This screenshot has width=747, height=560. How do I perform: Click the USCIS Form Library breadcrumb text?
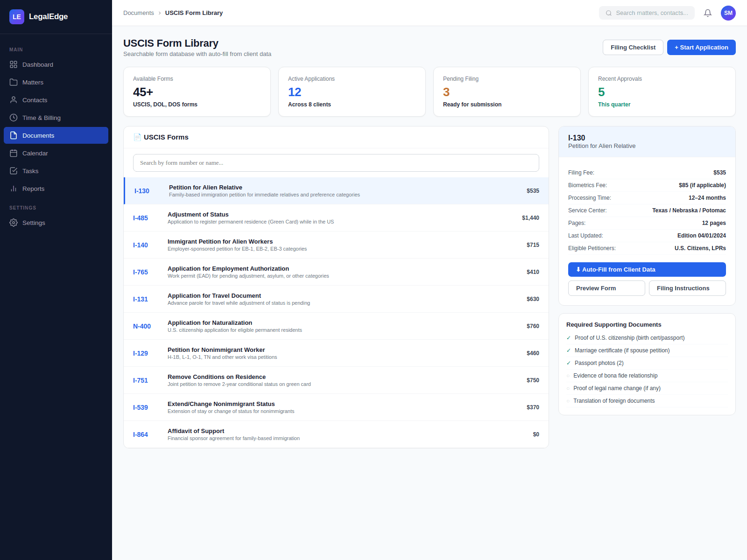[194, 13]
